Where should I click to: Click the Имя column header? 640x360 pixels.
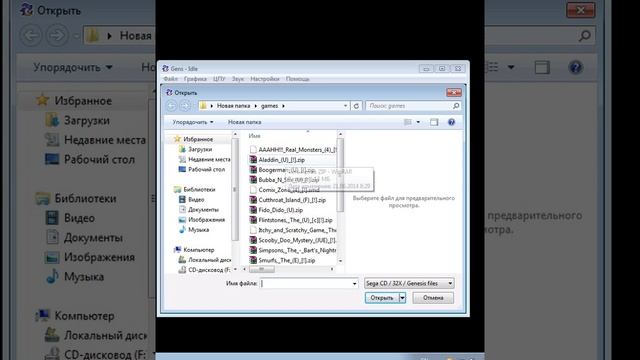click(x=254, y=136)
